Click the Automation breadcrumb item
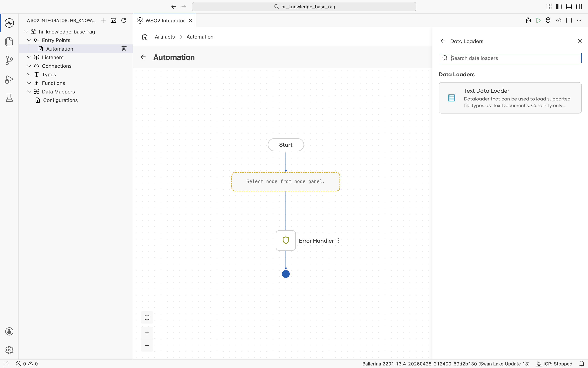Image resolution: width=588 pixels, height=368 pixels. click(x=200, y=37)
